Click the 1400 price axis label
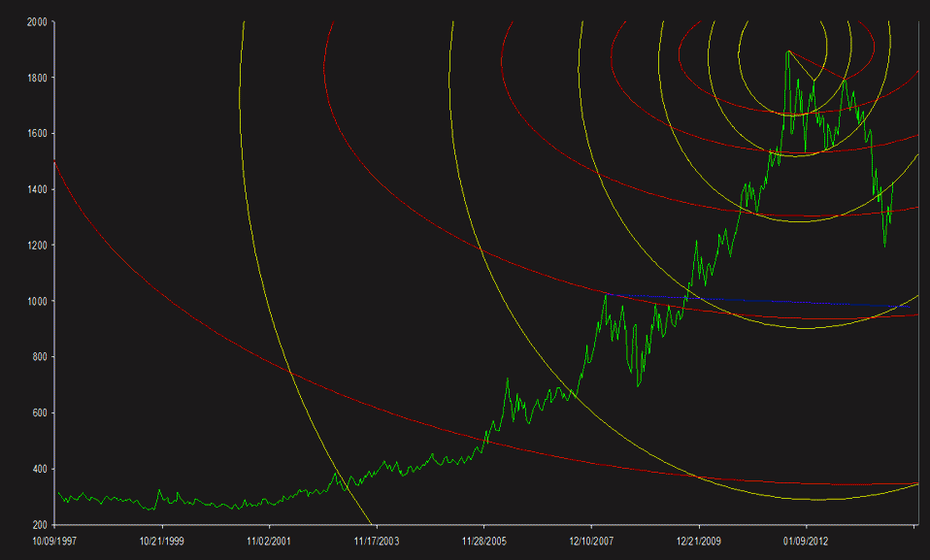 coord(37,189)
